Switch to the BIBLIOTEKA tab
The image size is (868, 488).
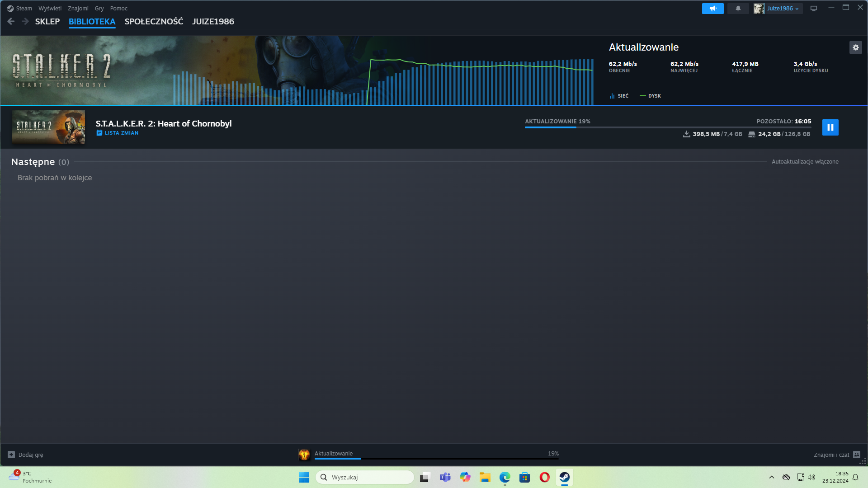pyautogui.click(x=92, y=22)
